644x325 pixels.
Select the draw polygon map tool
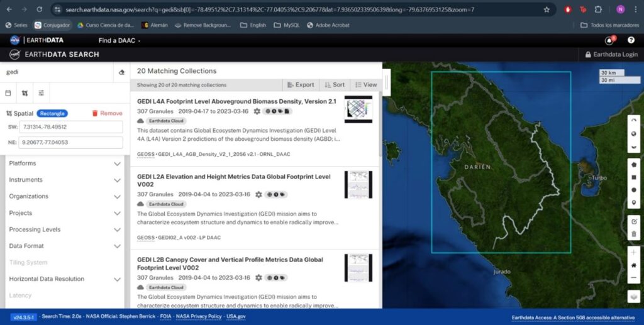point(633,163)
